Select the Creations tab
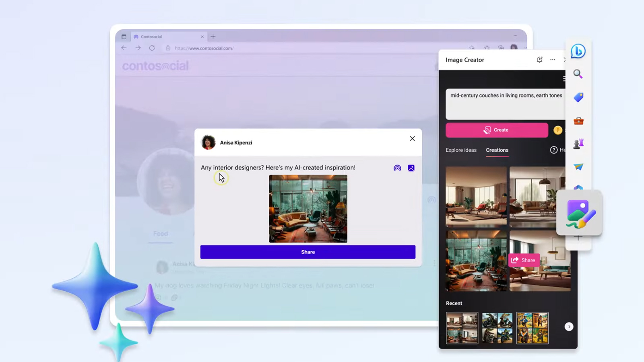 coord(497,150)
